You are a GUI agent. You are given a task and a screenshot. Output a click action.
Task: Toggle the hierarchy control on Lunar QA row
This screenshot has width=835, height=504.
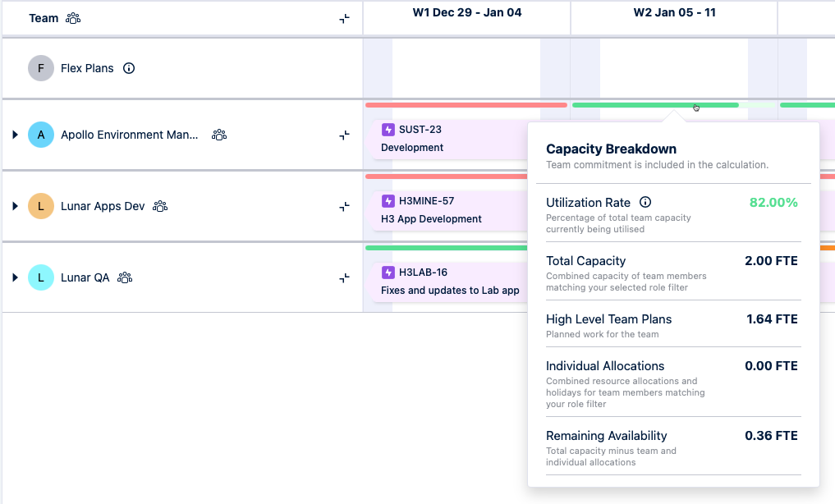344,277
